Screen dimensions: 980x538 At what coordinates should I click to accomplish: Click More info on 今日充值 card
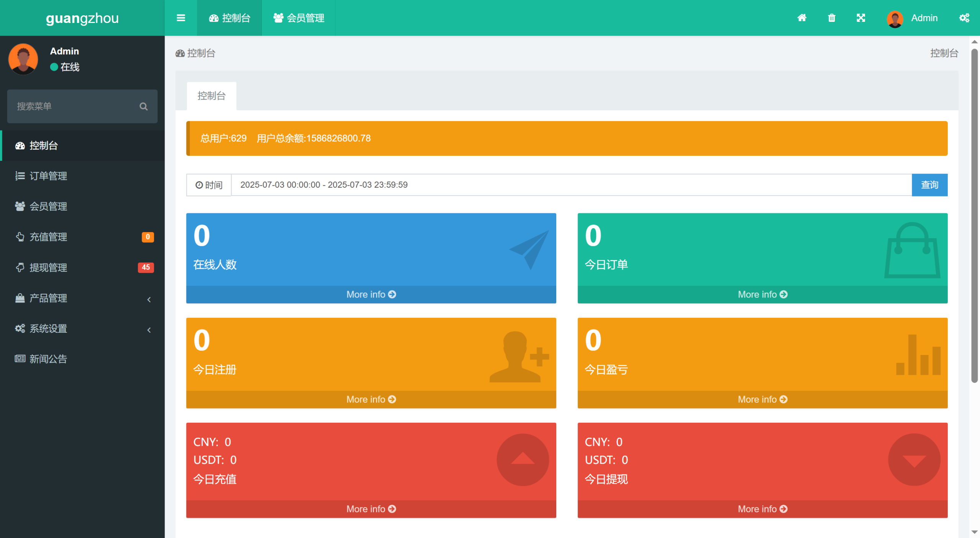pos(371,509)
